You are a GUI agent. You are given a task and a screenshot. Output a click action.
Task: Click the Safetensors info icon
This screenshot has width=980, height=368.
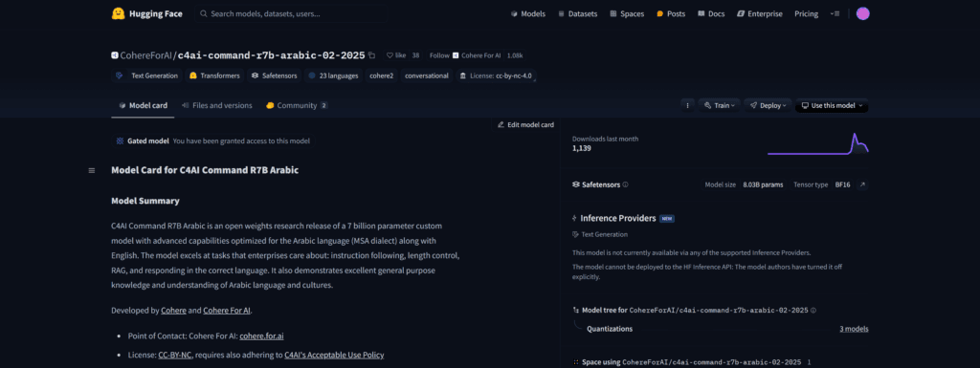coord(626,184)
